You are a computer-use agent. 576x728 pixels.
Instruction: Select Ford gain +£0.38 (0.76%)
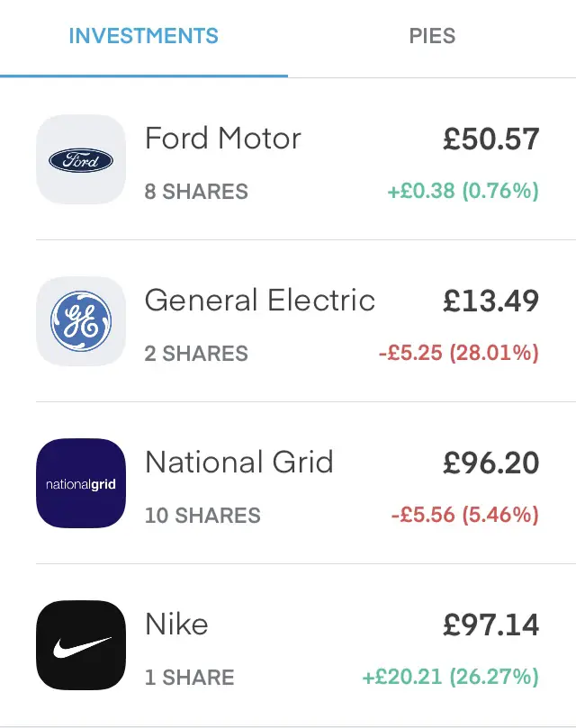(x=463, y=191)
